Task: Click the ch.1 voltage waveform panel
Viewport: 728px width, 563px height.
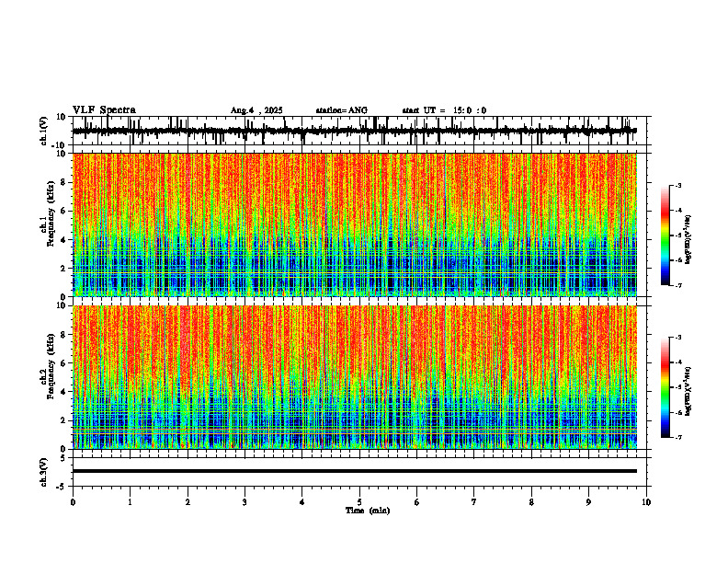Action: [x=361, y=131]
